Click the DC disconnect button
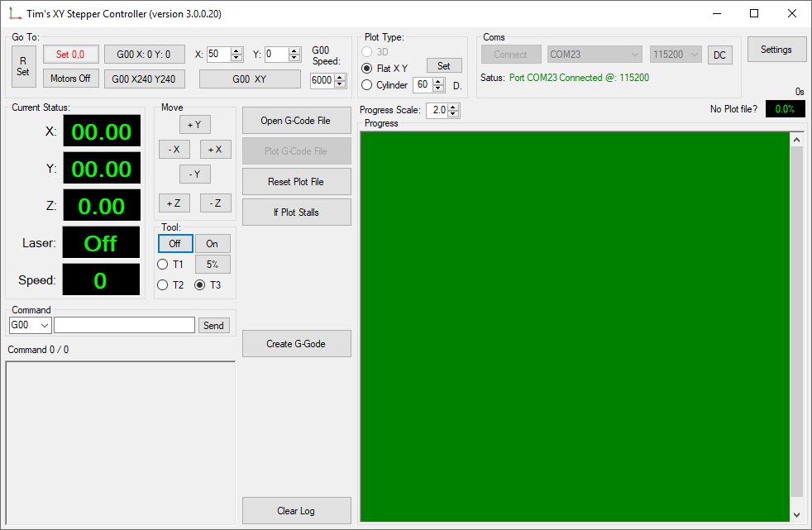812x530 pixels. tap(720, 55)
